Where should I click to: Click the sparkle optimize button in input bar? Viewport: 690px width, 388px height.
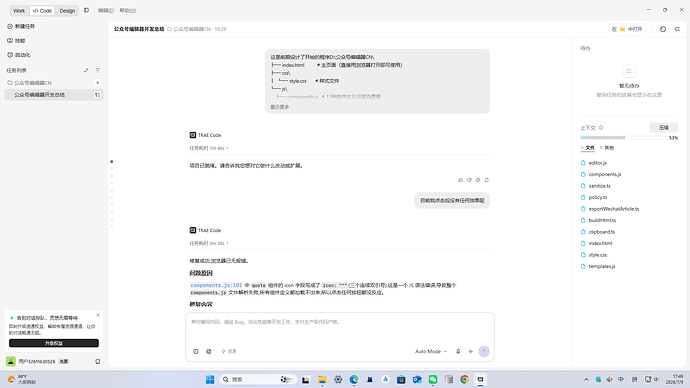tap(229, 351)
